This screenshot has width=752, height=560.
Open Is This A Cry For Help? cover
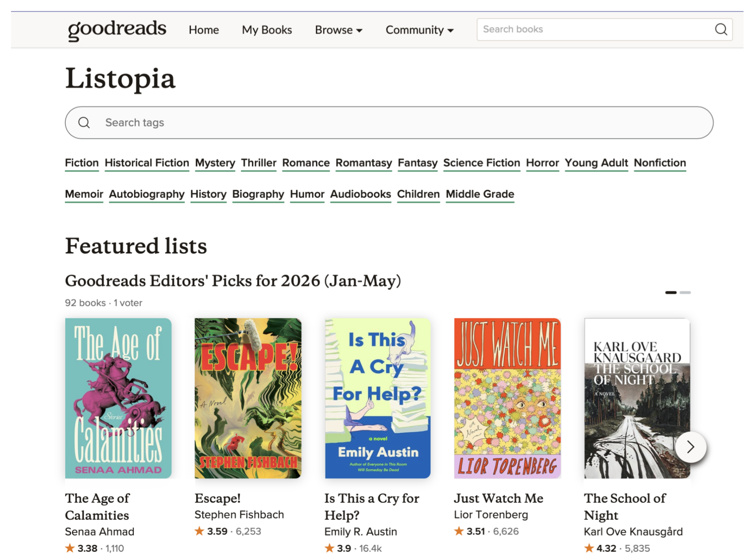pyautogui.click(x=378, y=398)
